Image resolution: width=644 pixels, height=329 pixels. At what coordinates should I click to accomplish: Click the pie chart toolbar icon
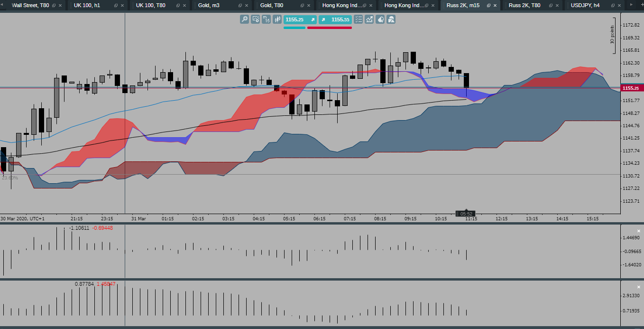[x=380, y=19]
